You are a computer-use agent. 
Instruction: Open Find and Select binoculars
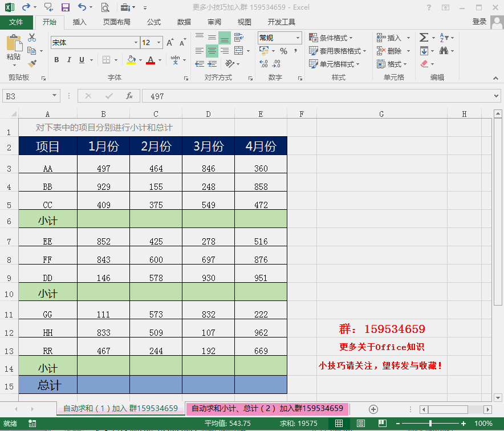(444, 51)
